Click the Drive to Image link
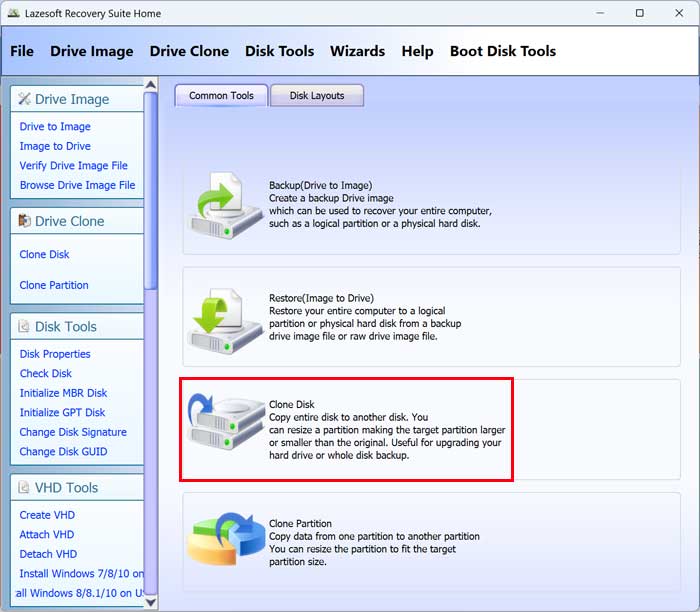700x612 pixels. click(x=55, y=127)
